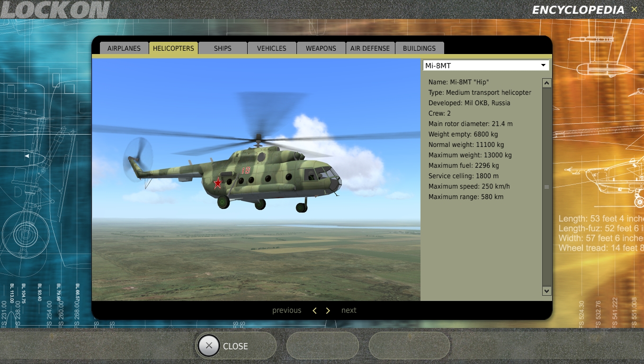Viewport: 644px width, 364px height.
Task: Open the AIR DEFENSE tab
Action: pyautogui.click(x=370, y=48)
